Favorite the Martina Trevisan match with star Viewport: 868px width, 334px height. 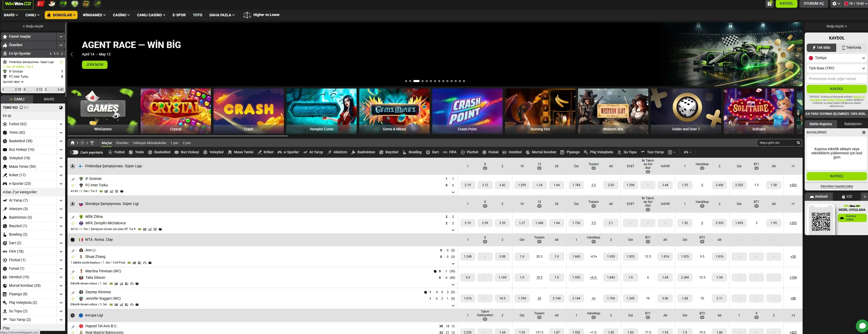(x=73, y=278)
